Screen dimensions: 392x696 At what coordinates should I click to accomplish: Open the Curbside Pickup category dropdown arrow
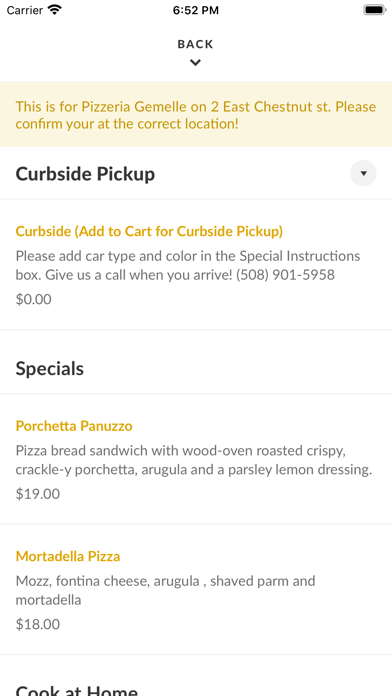pos(363,173)
